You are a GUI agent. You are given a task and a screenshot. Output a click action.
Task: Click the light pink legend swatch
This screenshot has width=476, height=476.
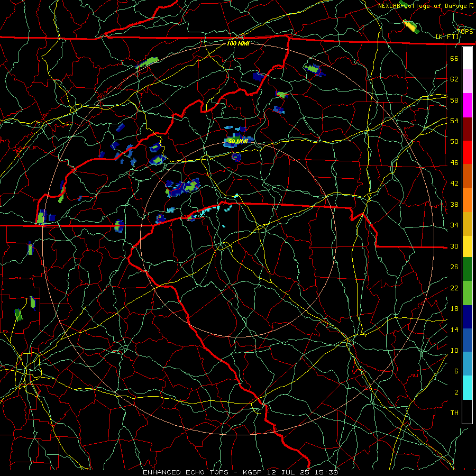tap(467, 81)
